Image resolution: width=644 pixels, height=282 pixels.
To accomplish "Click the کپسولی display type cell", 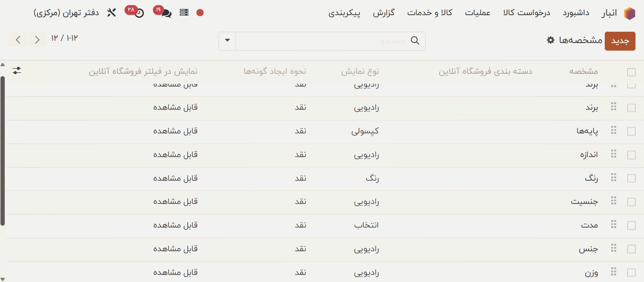I will (x=366, y=131).
